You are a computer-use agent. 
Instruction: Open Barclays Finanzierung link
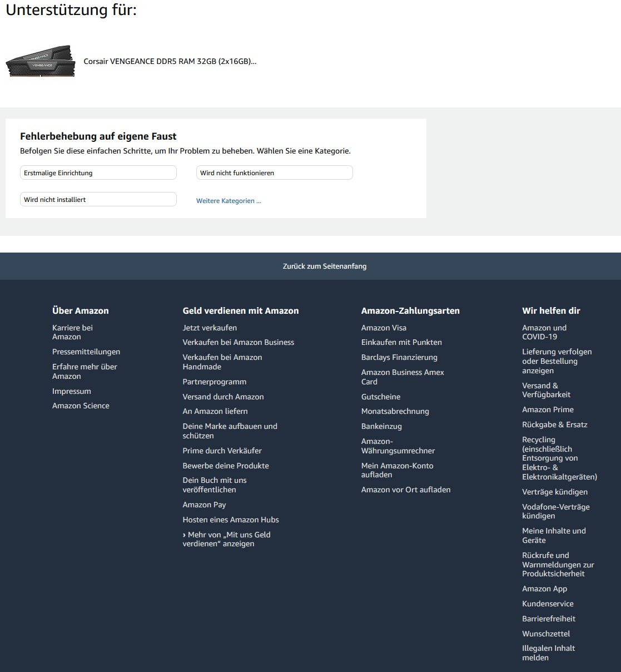(399, 357)
